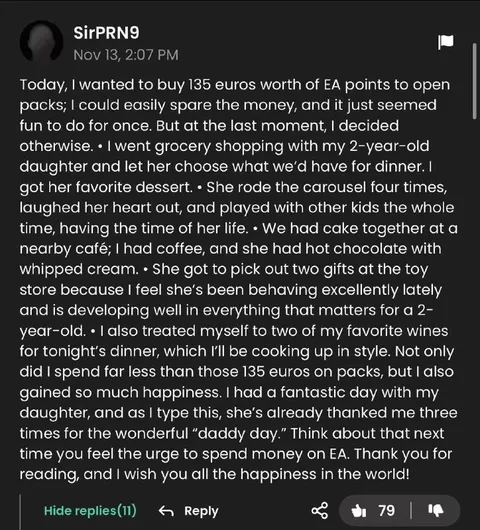This screenshot has width=480, height=530.
Task: Like the comment with the thumbs-up icon
Action: (358, 511)
